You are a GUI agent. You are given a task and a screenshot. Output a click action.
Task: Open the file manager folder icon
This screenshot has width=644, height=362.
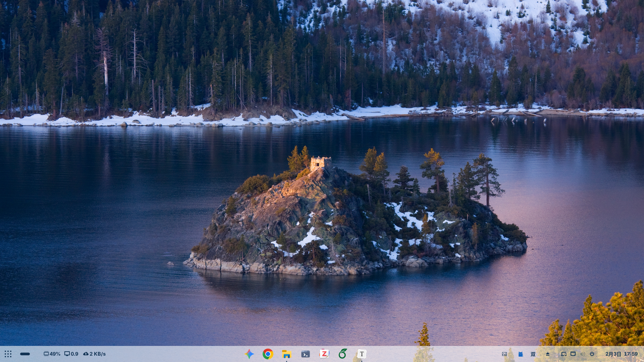click(286, 354)
